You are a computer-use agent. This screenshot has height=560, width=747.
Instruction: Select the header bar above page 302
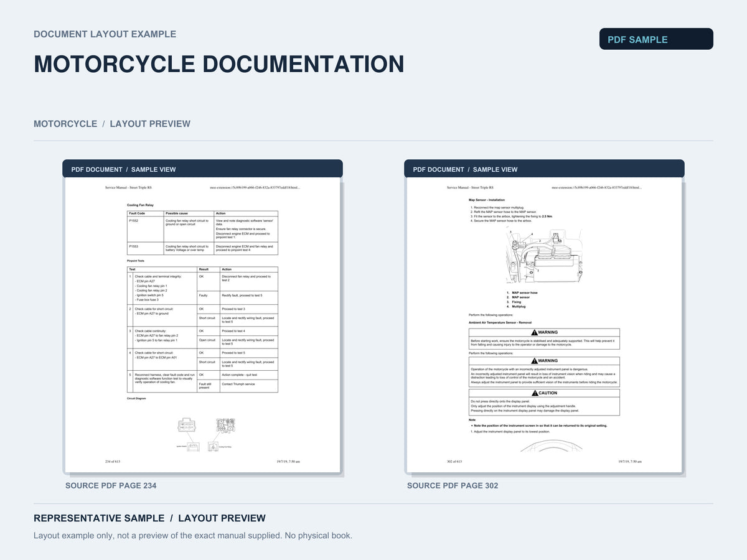point(544,169)
